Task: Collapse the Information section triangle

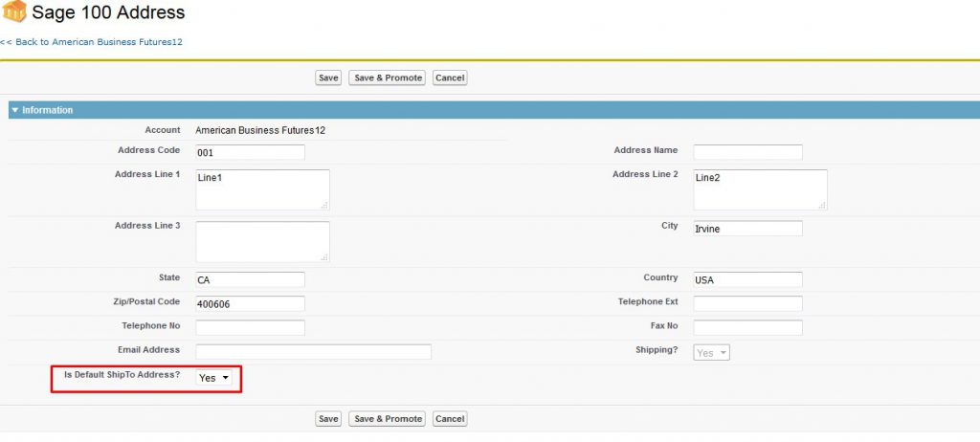Action: [x=15, y=110]
